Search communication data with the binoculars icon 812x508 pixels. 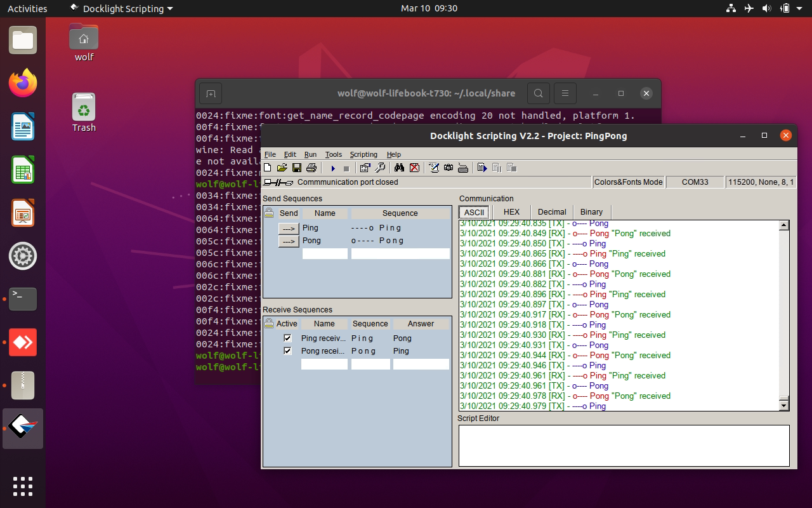399,168
